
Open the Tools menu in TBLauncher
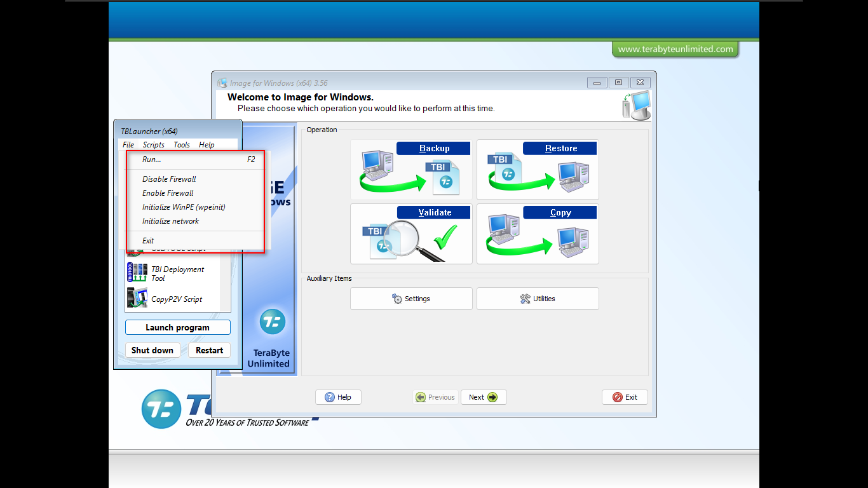[182, 145]
